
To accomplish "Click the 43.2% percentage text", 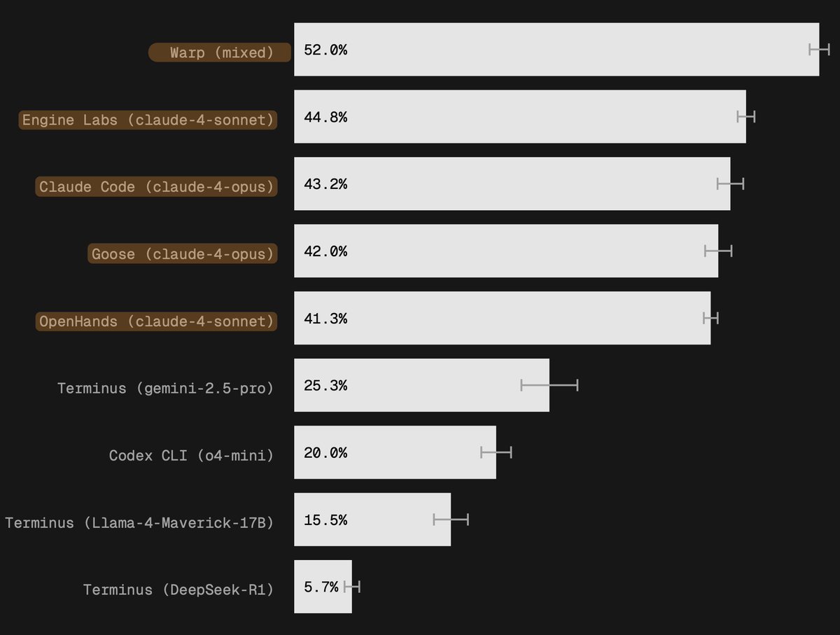I will 325,185.
